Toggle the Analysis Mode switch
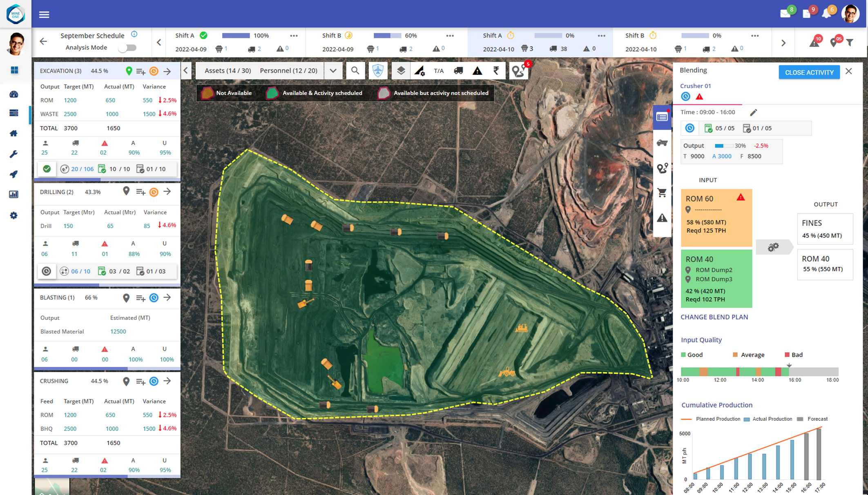This screenshot has height=495, width=868. [x=127, y=48]
